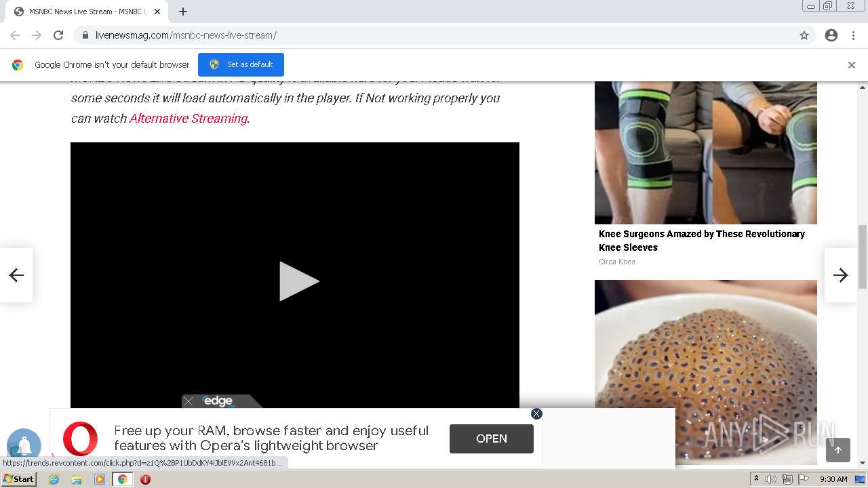Image resolution: width=868 pixels, height=488 pixels.
Task: Open the volume speaker tray icon
Action: coord(771,479)
